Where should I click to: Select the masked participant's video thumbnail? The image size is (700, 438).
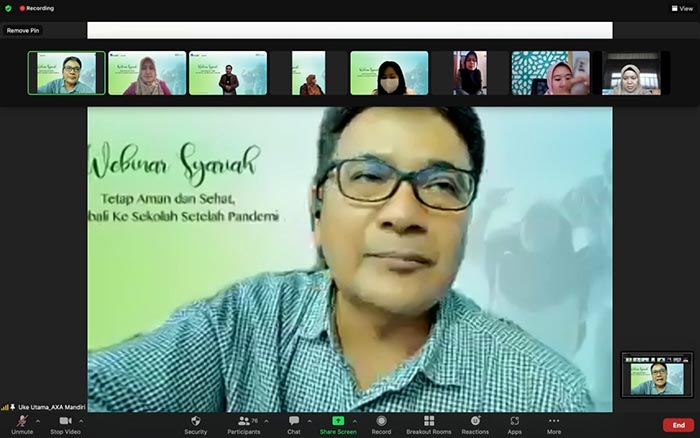click(x=389, y=73)
